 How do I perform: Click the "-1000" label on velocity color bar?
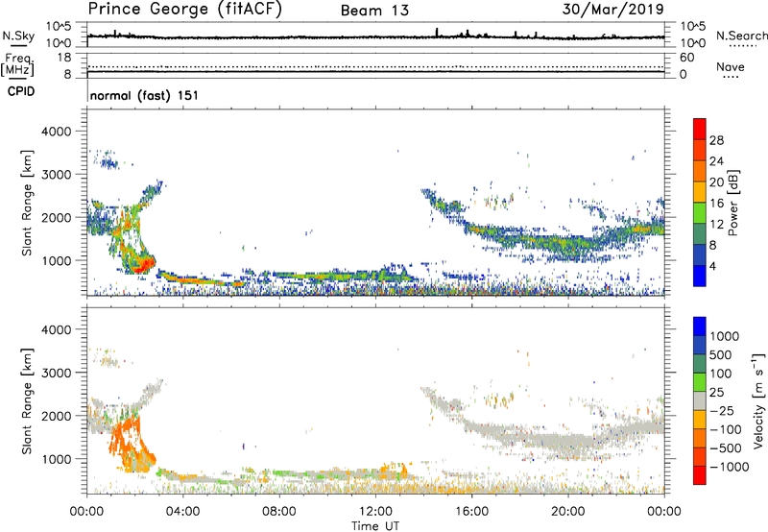point(729,467)
